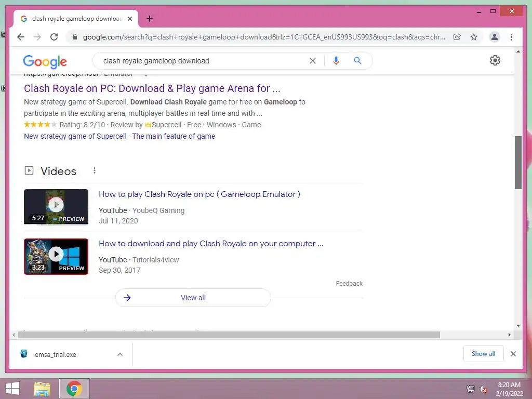Click inside the Google search field
Viewport: 532px width, 399px height.
[204, 61]
